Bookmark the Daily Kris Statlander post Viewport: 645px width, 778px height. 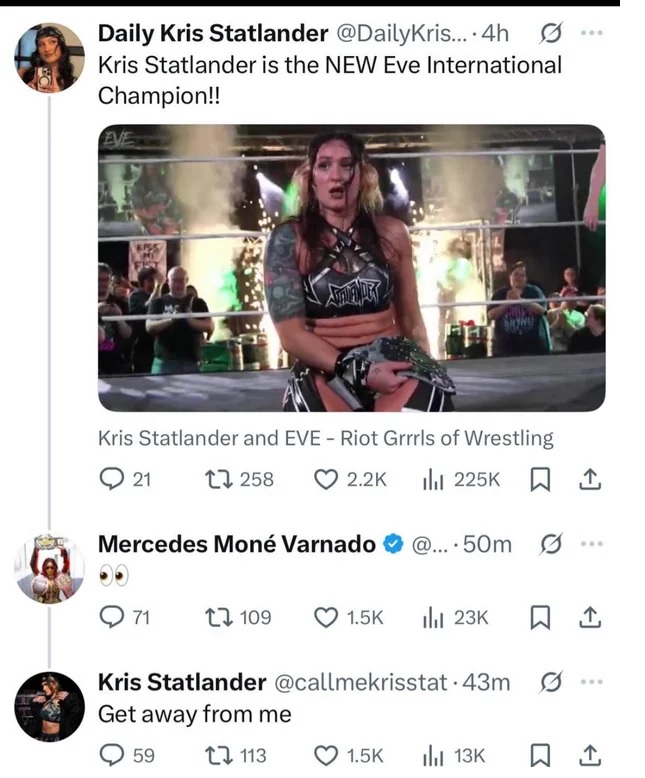(541, 480)
